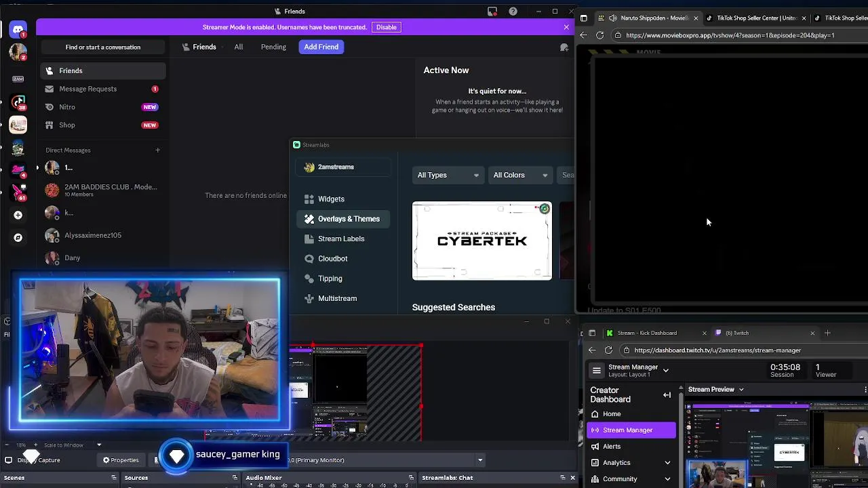Screen dimensions: 868x488
Task: Select Friends in Discord sidebar
Action: tap(103, 70)
